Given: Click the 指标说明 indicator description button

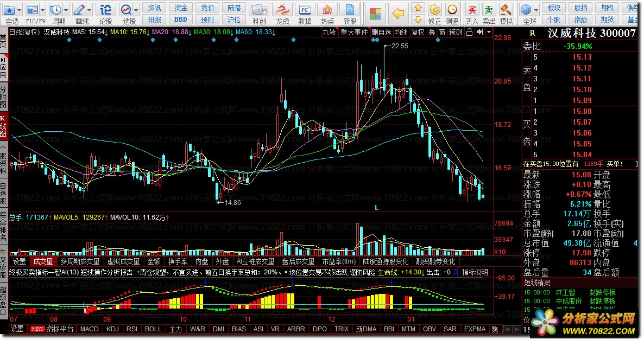Looking at the screenshot, I should (x=475, y=272).
